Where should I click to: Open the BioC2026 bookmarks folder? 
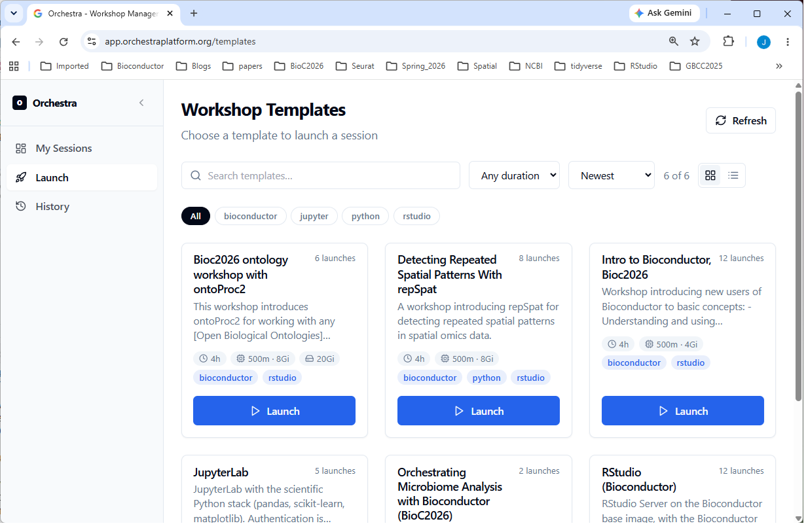coord(299,66)
